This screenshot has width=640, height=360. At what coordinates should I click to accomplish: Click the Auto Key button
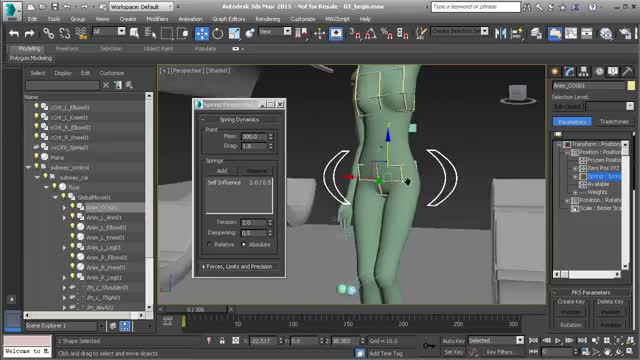click(x=453, y=341)
